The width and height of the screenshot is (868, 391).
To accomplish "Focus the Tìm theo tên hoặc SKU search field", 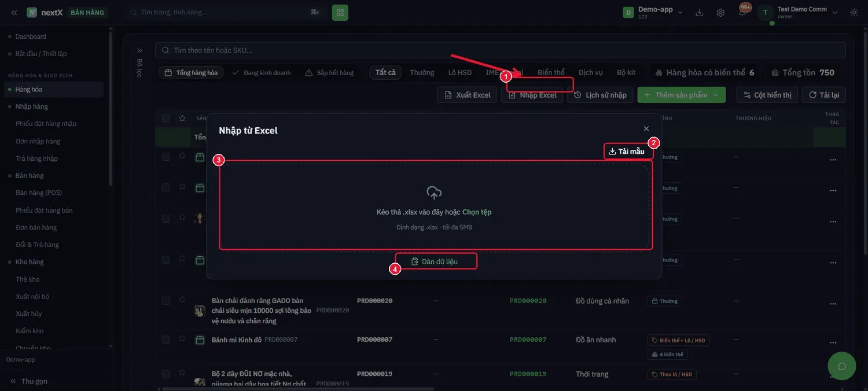I will pos(501,50).
